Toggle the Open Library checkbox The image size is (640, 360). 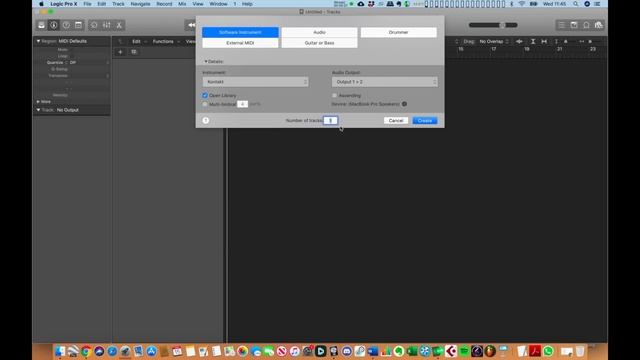point(205,95)
